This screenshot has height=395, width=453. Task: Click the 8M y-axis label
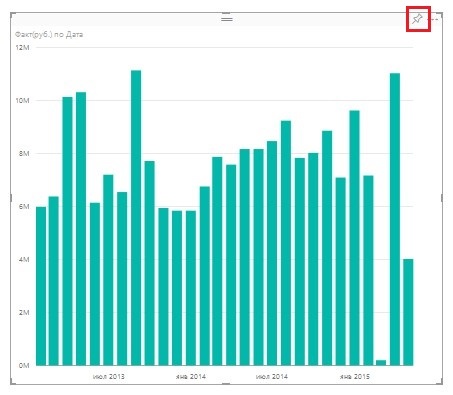pyautogui.click(x=24, y=154)
